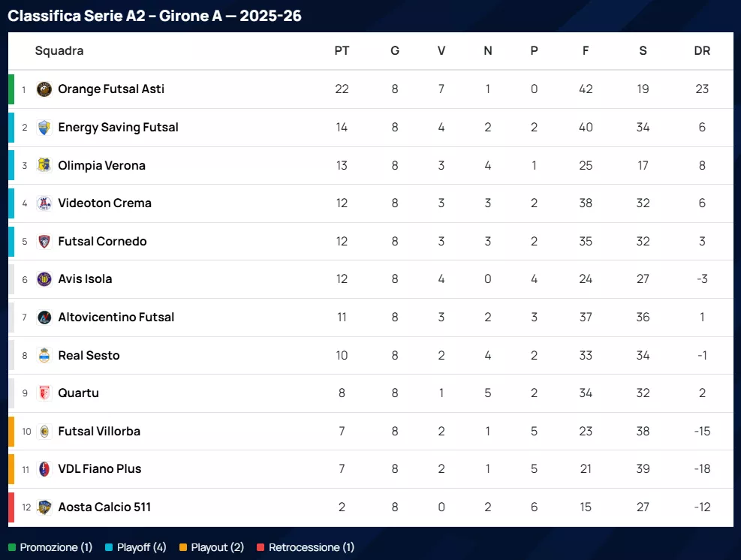Click the Avis Isola round logo

(44, 279)
